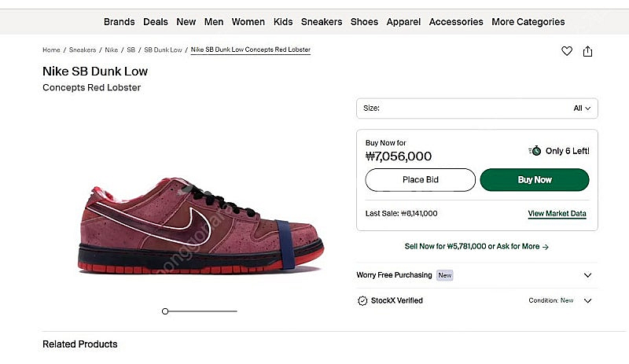Click the StockX Verified checkmark badge icon
The width and height of the screenshot is (629, 364).
point(362,300)
